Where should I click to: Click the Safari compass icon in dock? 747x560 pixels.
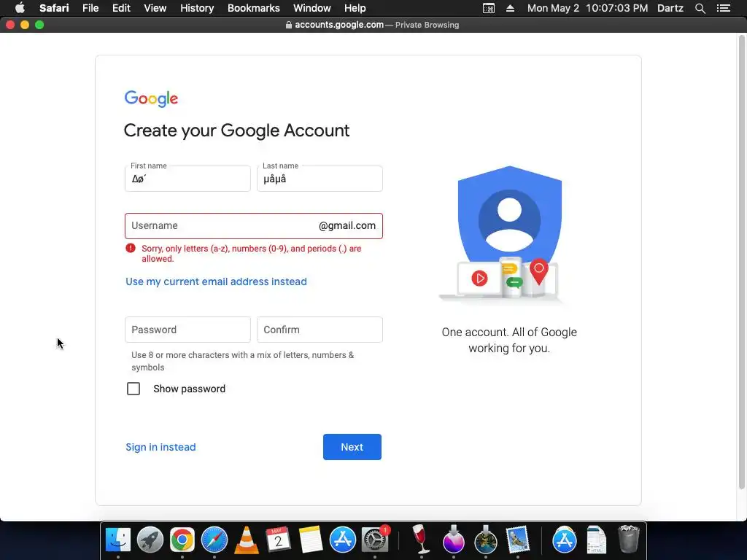click(x=214, y=540)
